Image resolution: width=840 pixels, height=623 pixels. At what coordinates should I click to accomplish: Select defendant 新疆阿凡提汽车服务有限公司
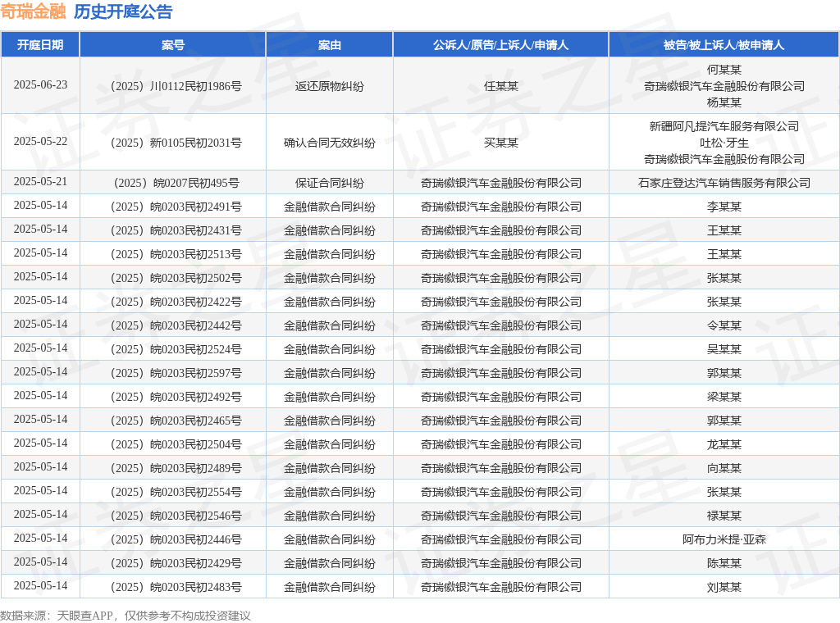724,126
